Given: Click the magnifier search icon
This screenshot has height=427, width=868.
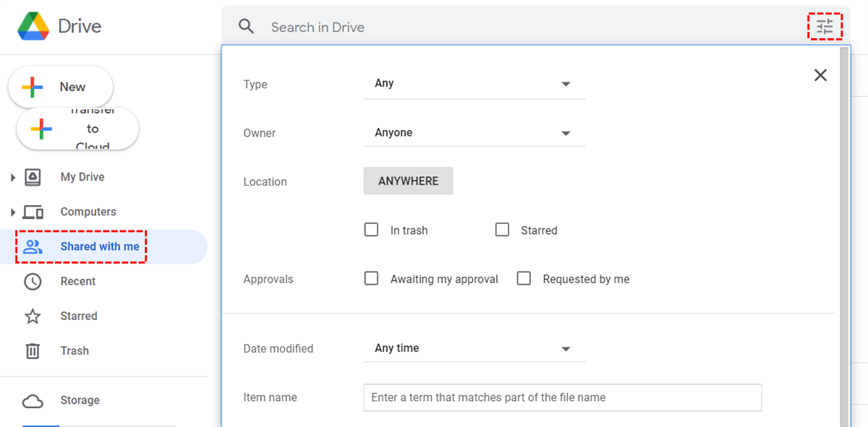Looking at the screenshot, I should 247,27.
